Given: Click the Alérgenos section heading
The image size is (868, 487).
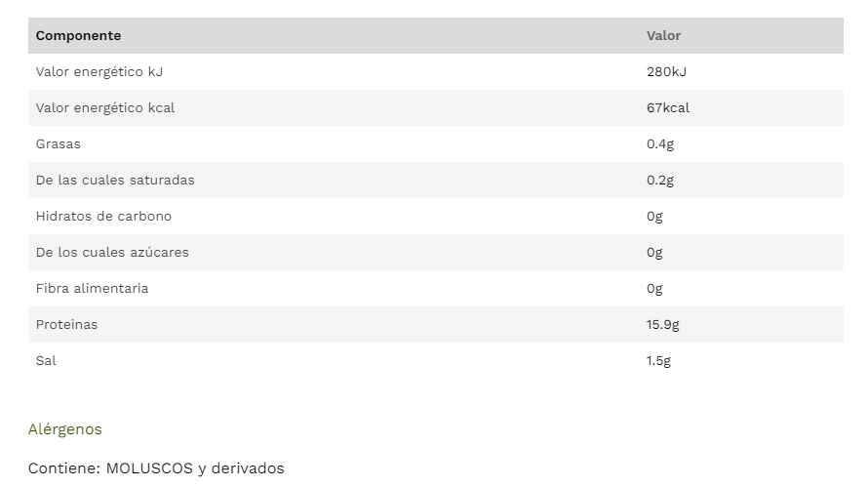Looking at the screenshot, I should [65, 429].
